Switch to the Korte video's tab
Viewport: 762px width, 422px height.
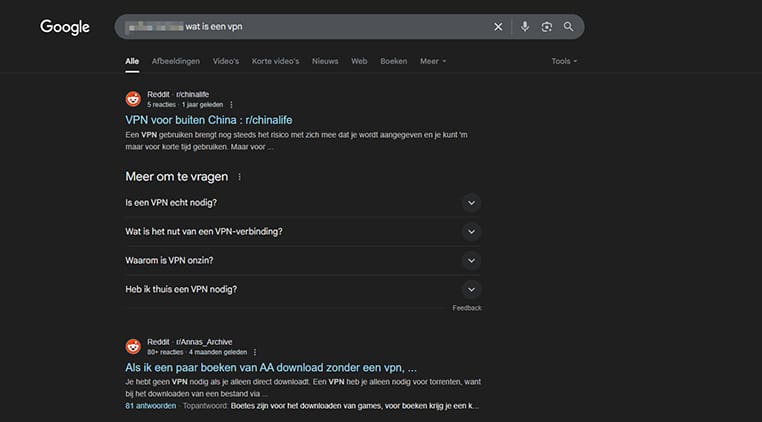(x=276, y=61)
